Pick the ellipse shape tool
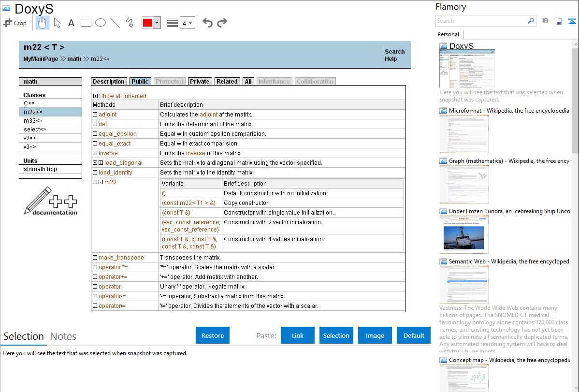This screenshot has height=392, width=579. click(x=101, y=23)
